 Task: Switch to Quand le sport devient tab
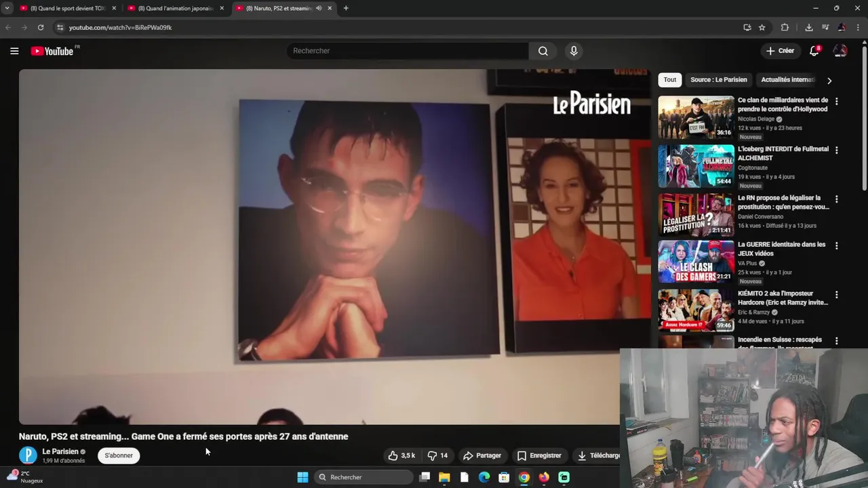tap(68, 8)
